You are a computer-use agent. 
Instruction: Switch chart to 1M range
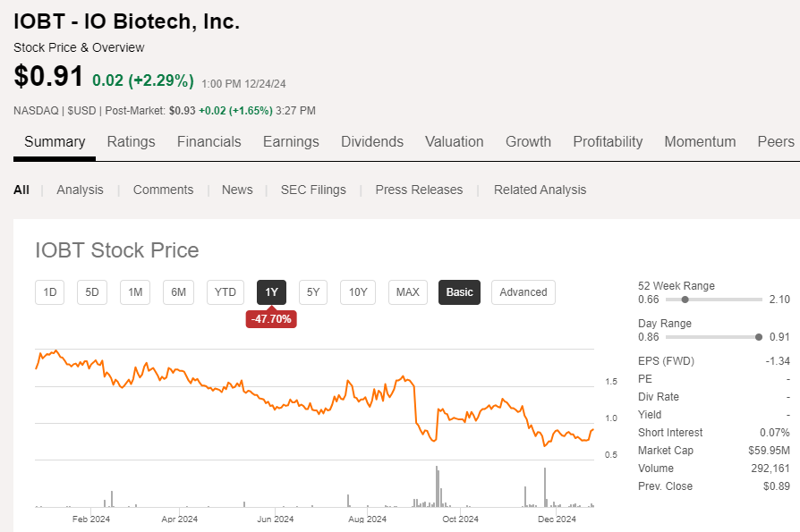(135, 292)
